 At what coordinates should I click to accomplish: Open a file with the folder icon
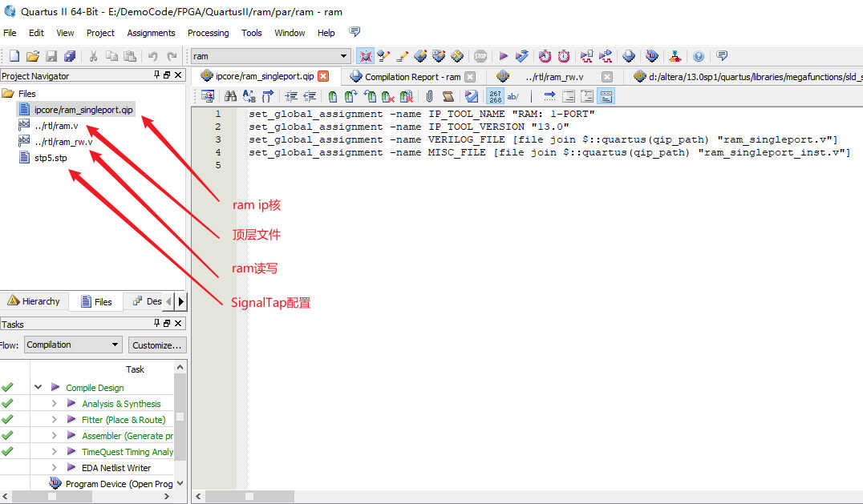pyautogui.click(x=32, y=56)
